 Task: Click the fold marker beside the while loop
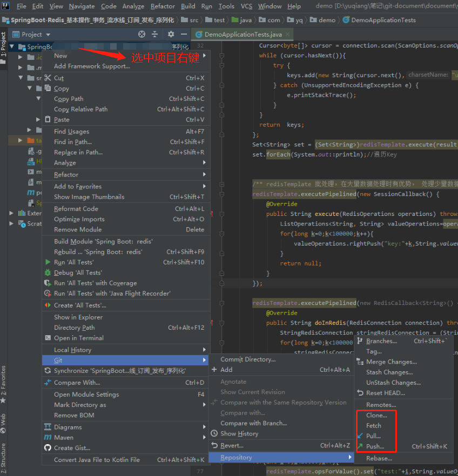[222, 56]
